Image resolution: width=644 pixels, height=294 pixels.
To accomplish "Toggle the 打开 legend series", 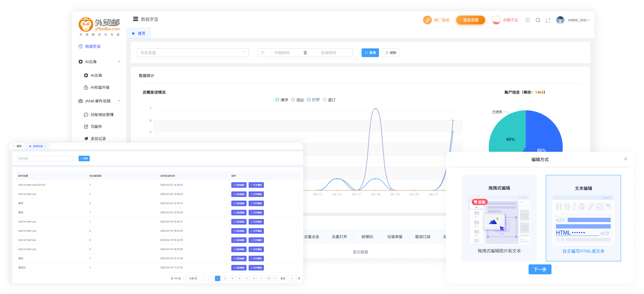I will pyautogui.click(x=313, y=100).
